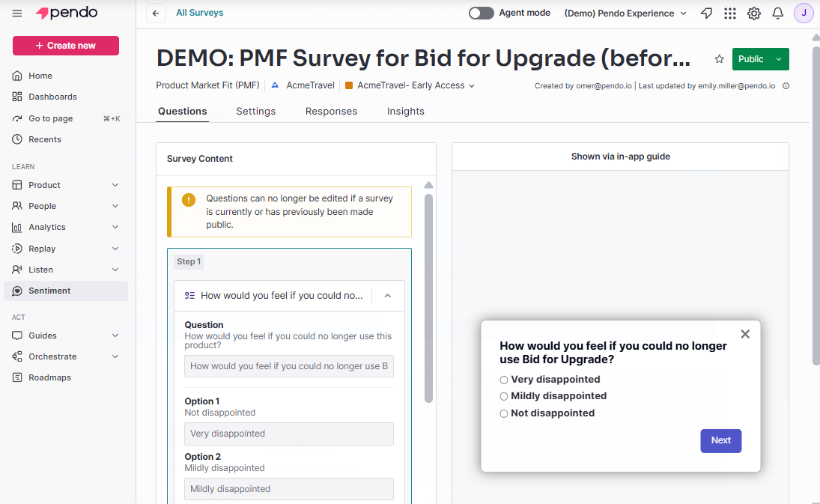Click the Home house icon
The height and width of the screenshot is (504, 820).
[x=17, y=76]
